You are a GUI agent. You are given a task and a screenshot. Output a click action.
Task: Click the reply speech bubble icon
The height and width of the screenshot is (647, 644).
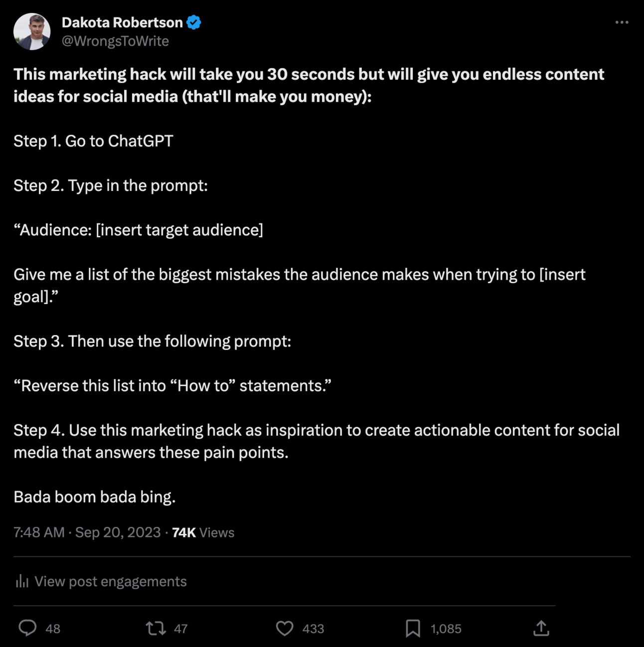point(27,628)
